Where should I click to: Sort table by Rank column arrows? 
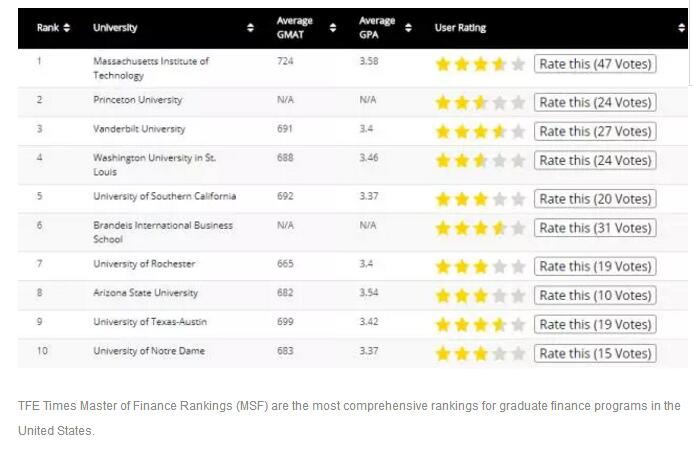[x=67, y=28]
